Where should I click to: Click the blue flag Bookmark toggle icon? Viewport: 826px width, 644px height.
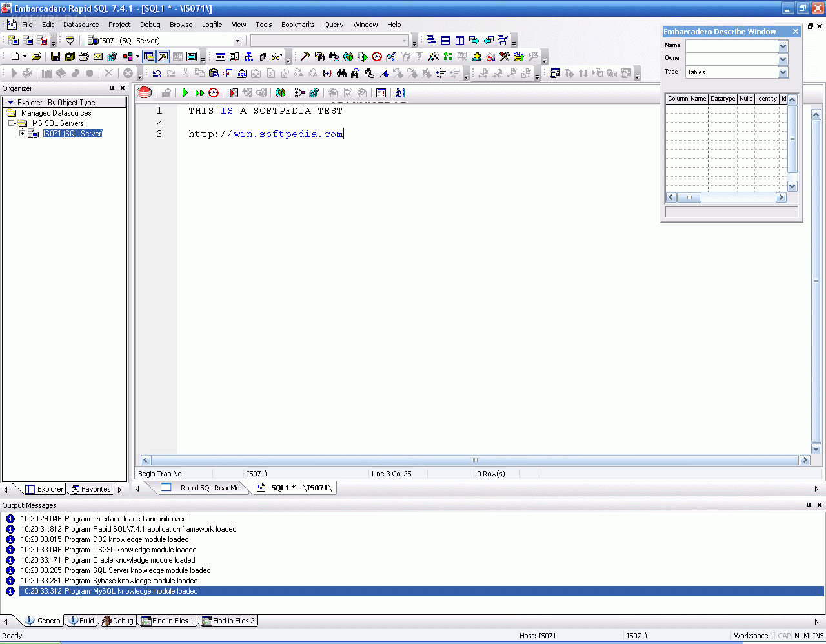[x=384, y=74]
